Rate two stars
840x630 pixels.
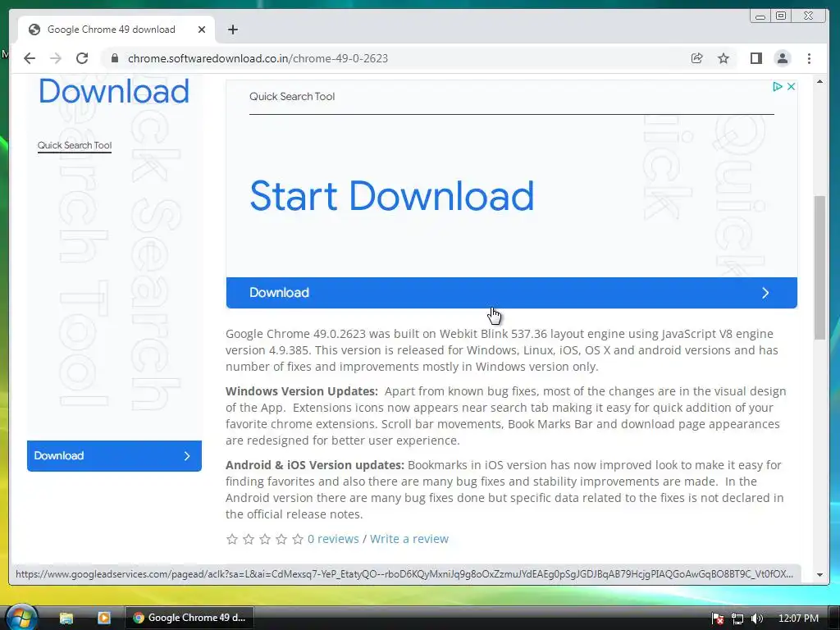249,539
